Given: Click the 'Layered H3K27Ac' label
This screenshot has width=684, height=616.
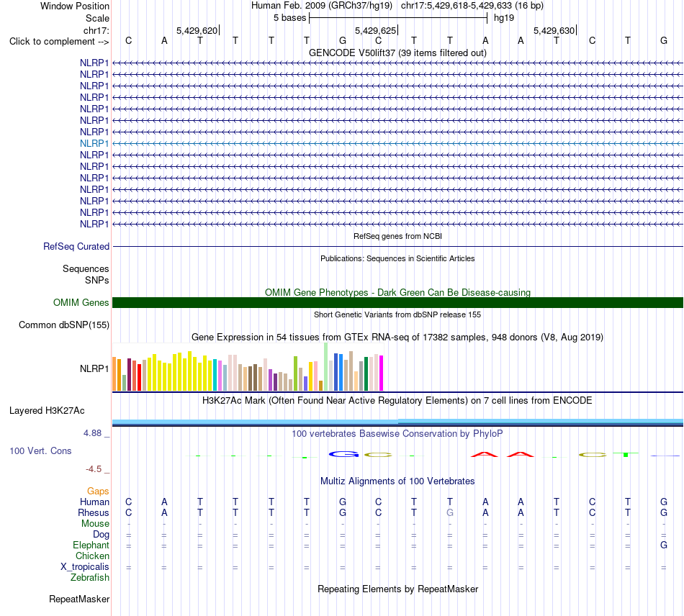Looking at the screenshot, I should point(47,411).
